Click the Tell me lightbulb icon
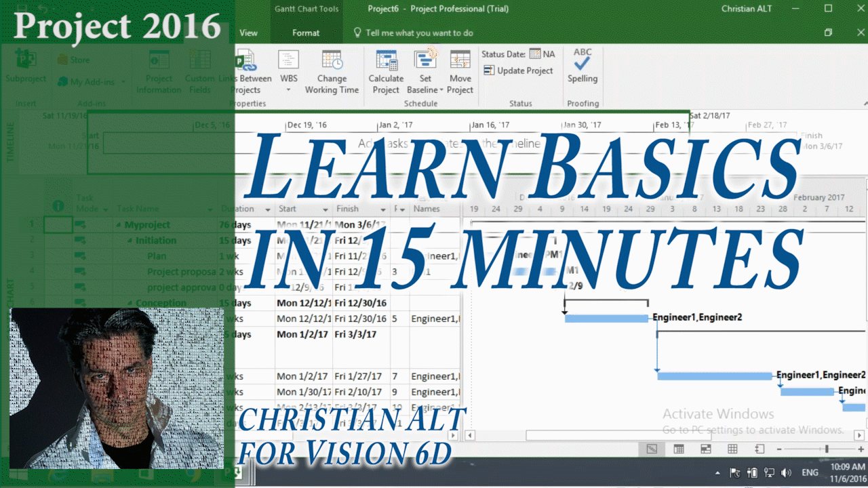Image resolution: width=868 pixels, height=488 pixels. click(x=357, y=33)
